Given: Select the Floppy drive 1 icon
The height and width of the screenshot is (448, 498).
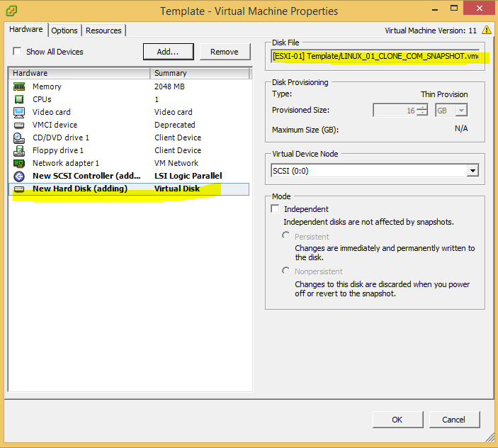Looking at the screenshot, I should pos(19,150).
